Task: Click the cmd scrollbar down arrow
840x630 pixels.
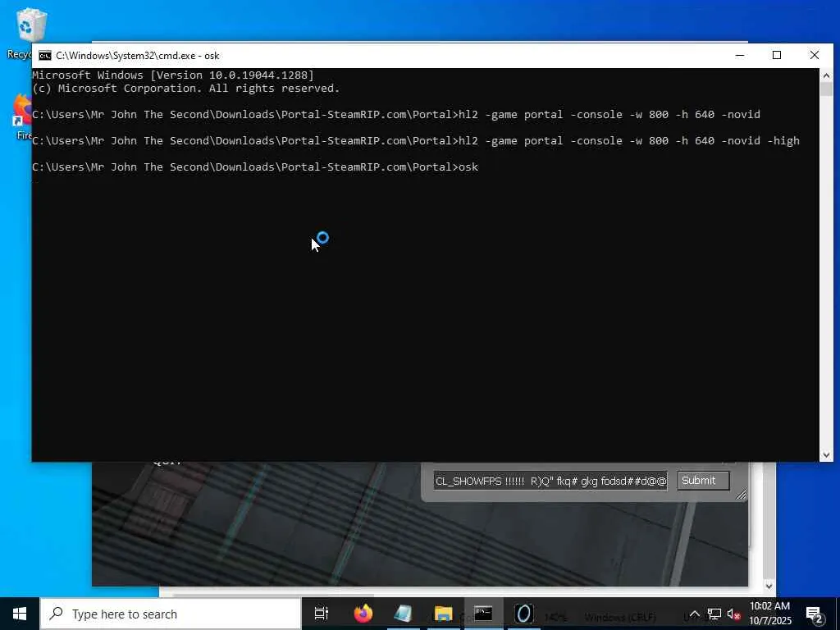Action: 826,455
